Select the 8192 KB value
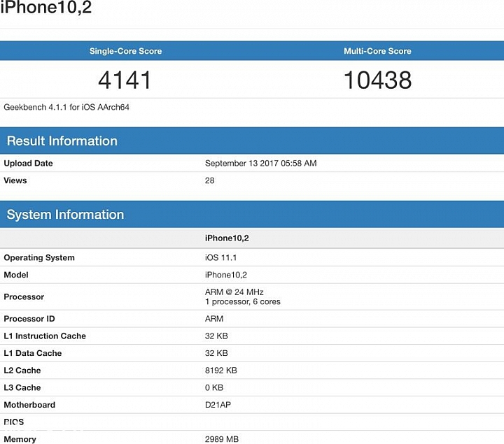Image resolution: width=504 pixels, height=444 pixels. pyautogui.click(x=220, y=370)
